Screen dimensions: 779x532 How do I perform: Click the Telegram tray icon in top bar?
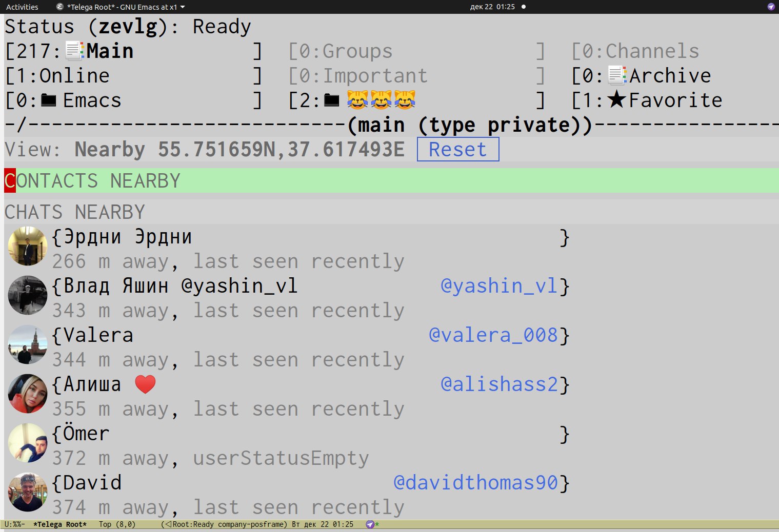[771, 7]
